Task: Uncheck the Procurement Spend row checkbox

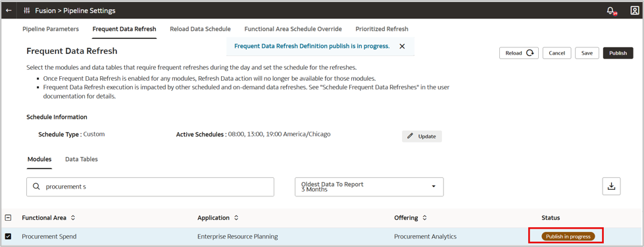Action: (8, 236)
